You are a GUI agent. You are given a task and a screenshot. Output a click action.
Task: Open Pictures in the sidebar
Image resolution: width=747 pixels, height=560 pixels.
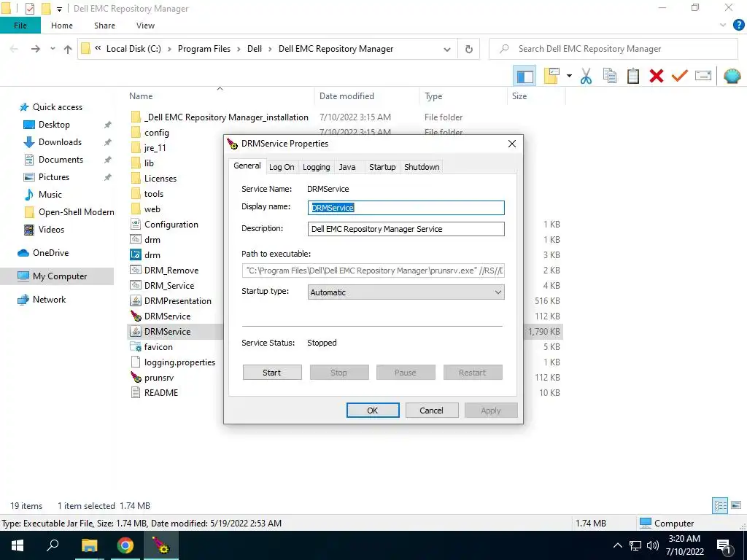[54, 177]
